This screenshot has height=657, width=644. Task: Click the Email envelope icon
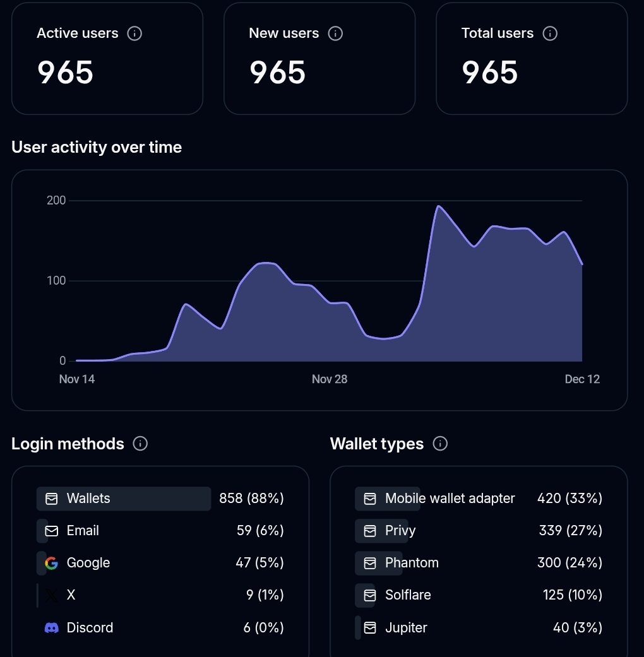(51, 531)
